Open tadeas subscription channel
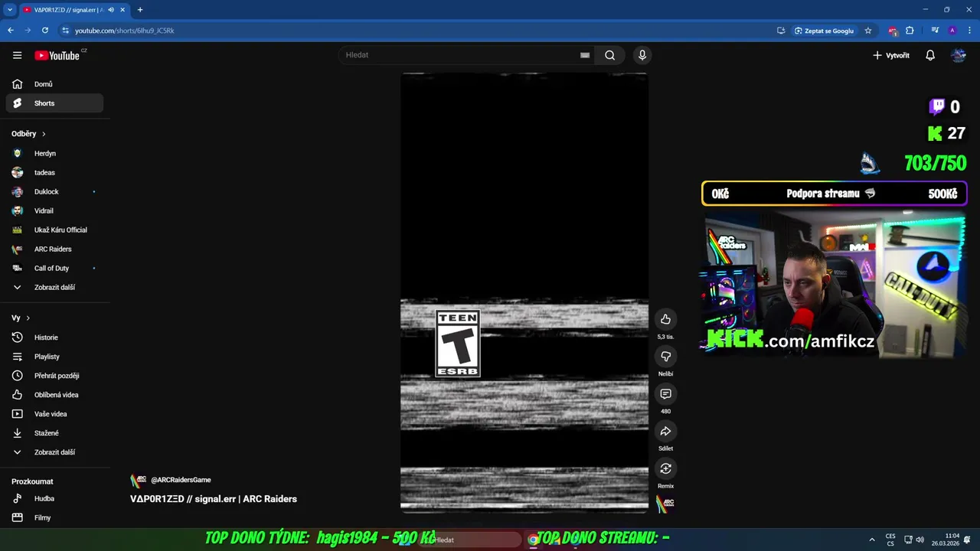The width and height of the screenshot is (980, 551). pyautogui.click(x=54, y=172)
